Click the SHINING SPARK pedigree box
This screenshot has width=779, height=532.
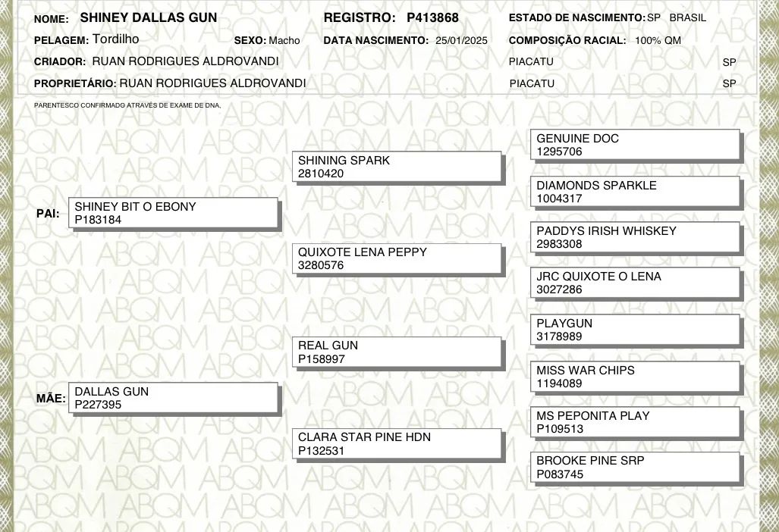point(397,167)
